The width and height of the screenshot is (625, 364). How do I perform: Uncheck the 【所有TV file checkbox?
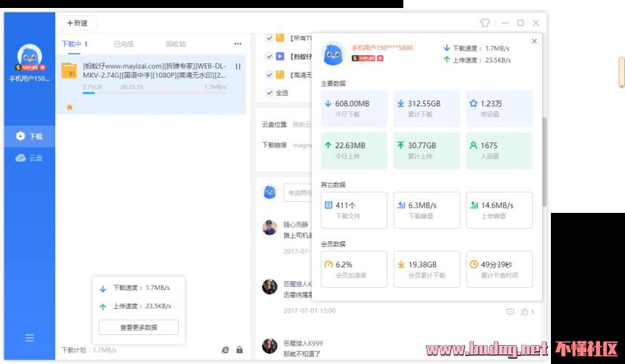[x=270, y=38]
